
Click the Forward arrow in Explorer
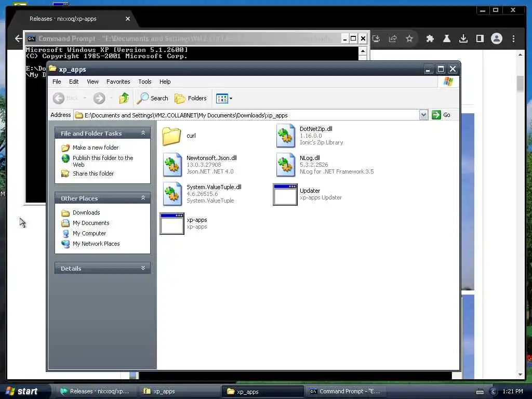[x=99, y=98]
